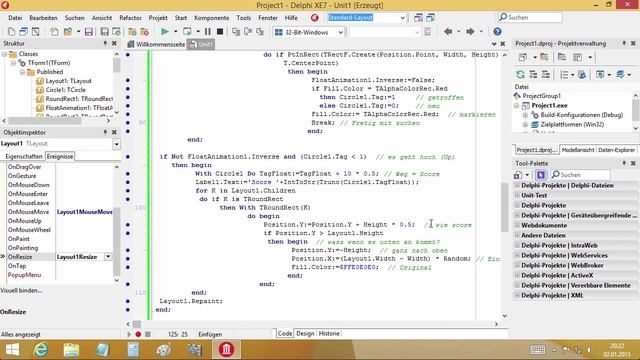Open 32-Bit-Windows platform dropdown

coord(340,32)
